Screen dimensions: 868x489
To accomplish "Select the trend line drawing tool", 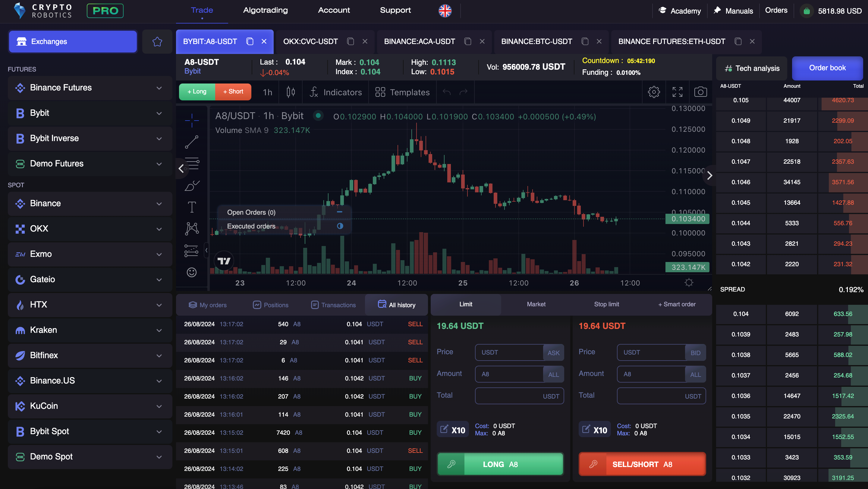I will pos(192,142).
